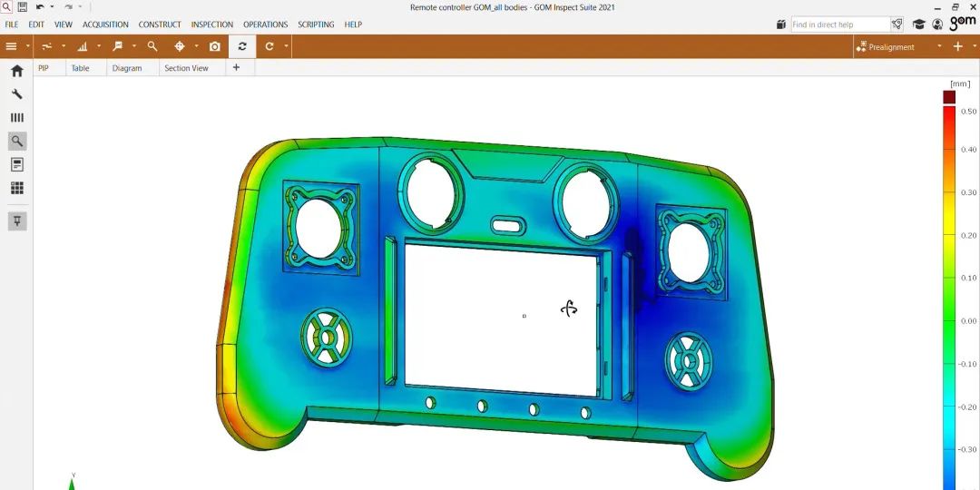The width and height of the screenshot is (980, 490).
Task: Expand the label flag icon dropdown
Action: click(x=133, y=46)
